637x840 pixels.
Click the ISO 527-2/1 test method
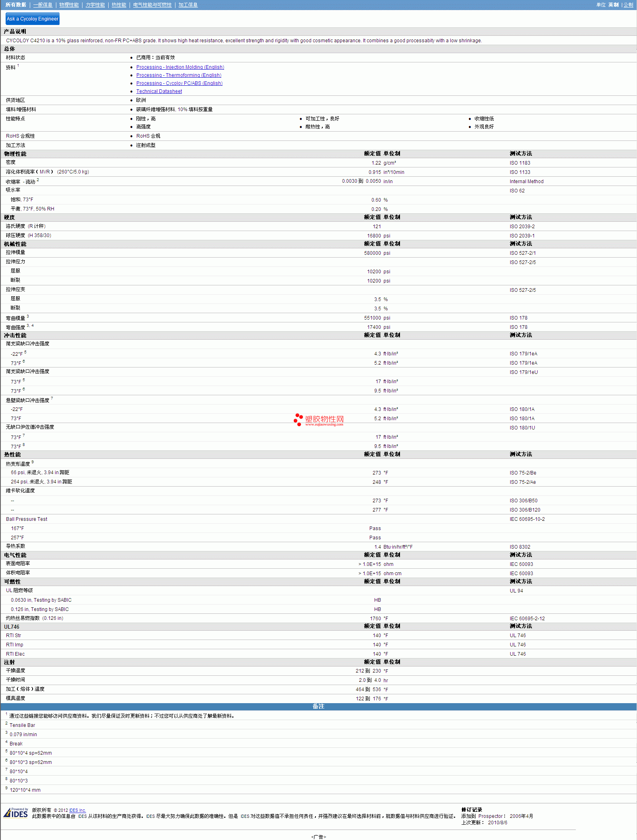click(523, 253)
